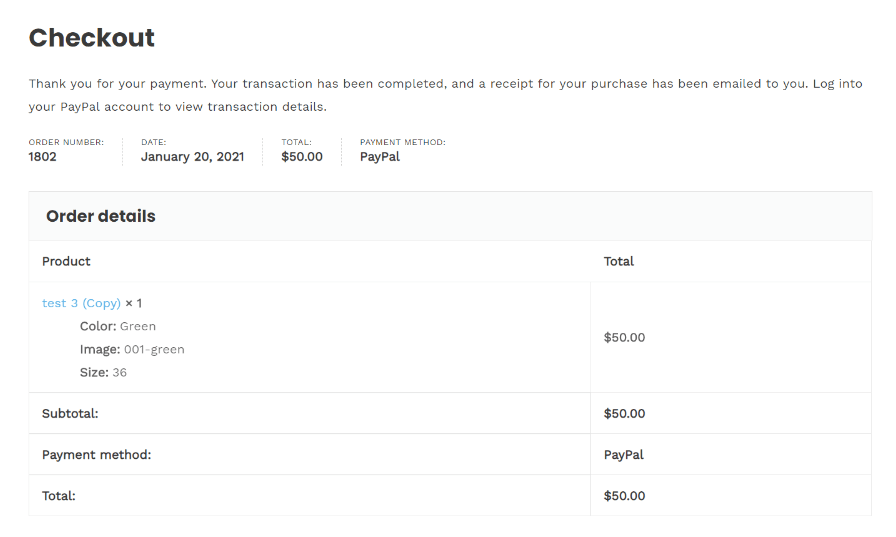Open the test 3 (Copy) product link
896x537 pixels.
[x=81, y=303]
